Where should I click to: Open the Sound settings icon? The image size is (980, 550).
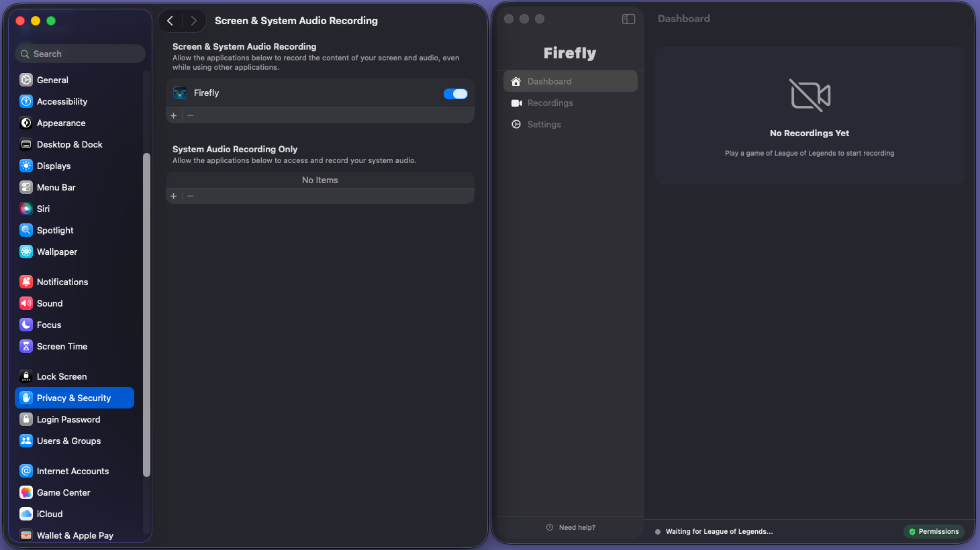pos(26,303)
